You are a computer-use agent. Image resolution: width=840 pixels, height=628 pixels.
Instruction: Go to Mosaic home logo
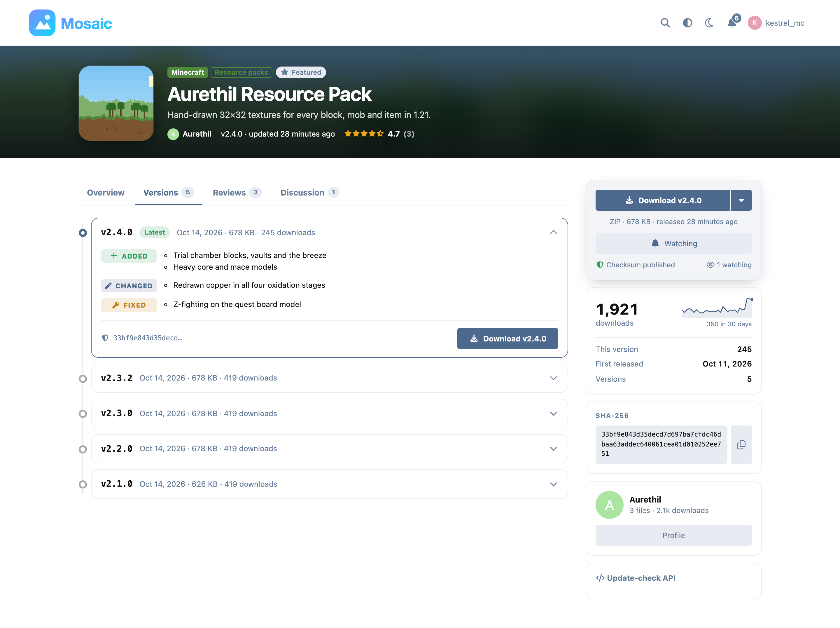point(71,23)
